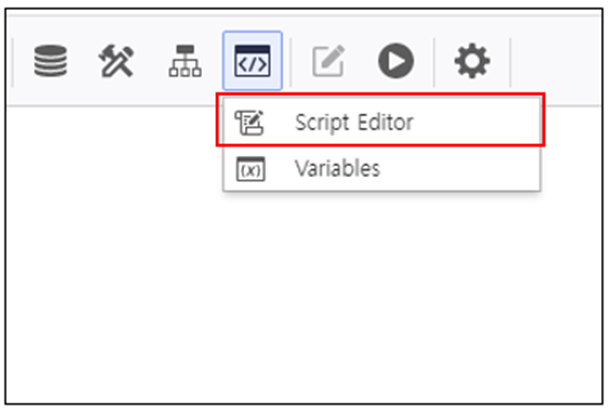The width and height of the screenshot is (611, 411).
Task: Open the database stack icon
Action: pos(50,61)
